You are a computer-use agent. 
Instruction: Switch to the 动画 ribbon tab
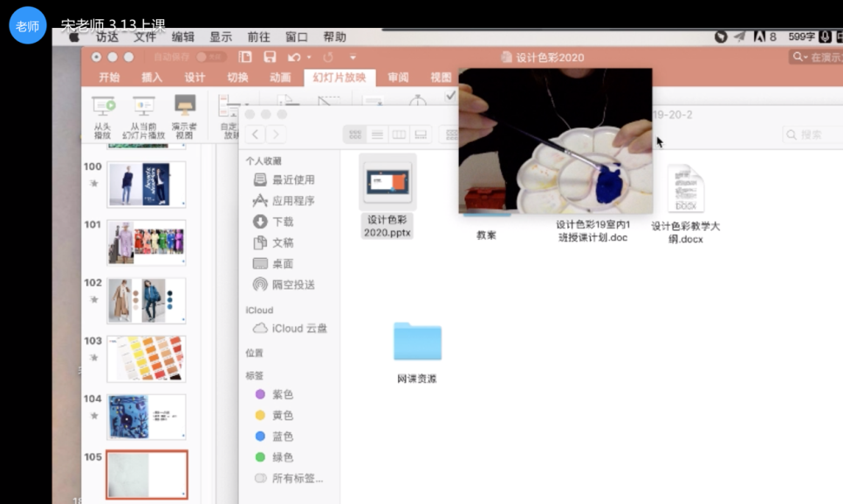click(280, 78)
